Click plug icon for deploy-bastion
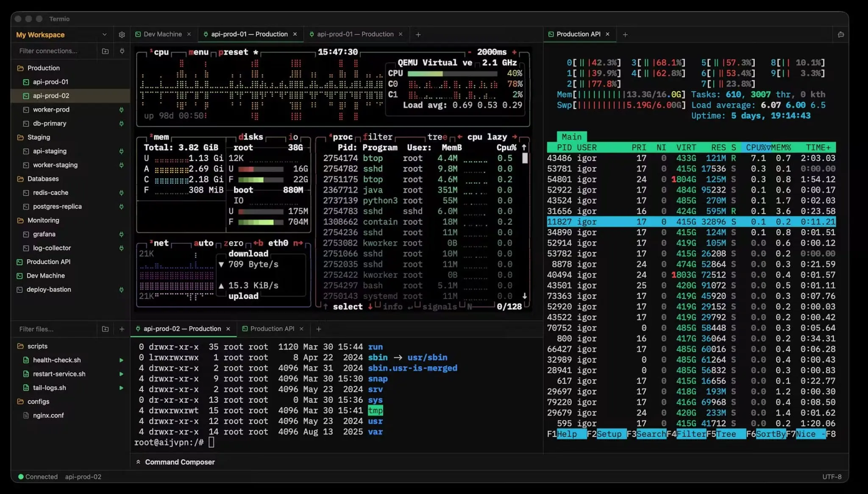This screenshot has height=494, width=868. pos(121,290)
